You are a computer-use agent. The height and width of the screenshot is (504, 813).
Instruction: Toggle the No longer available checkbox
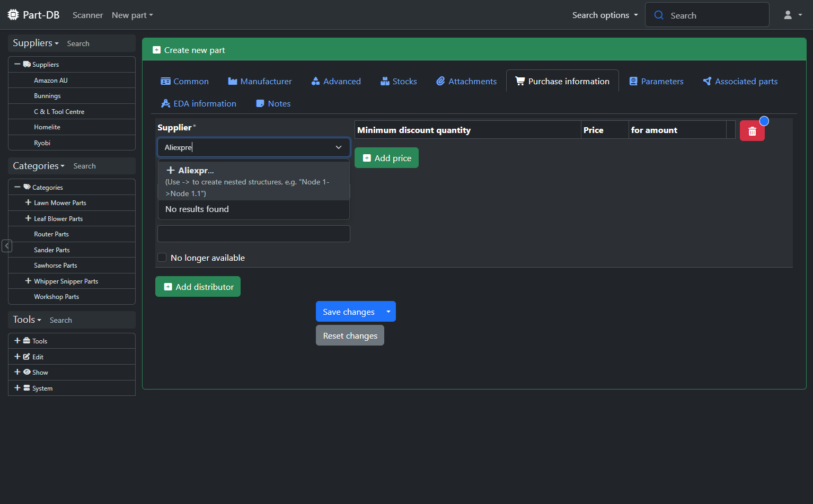pos(162,258)
